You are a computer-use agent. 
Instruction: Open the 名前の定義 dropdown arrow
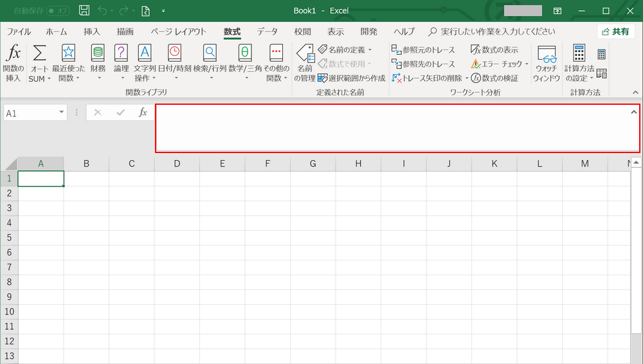pyautogui.click(x=370, y=50)
